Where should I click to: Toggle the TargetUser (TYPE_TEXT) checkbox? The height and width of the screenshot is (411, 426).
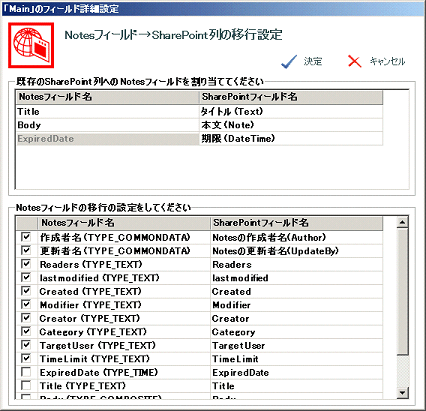click(x=26, y=345)
